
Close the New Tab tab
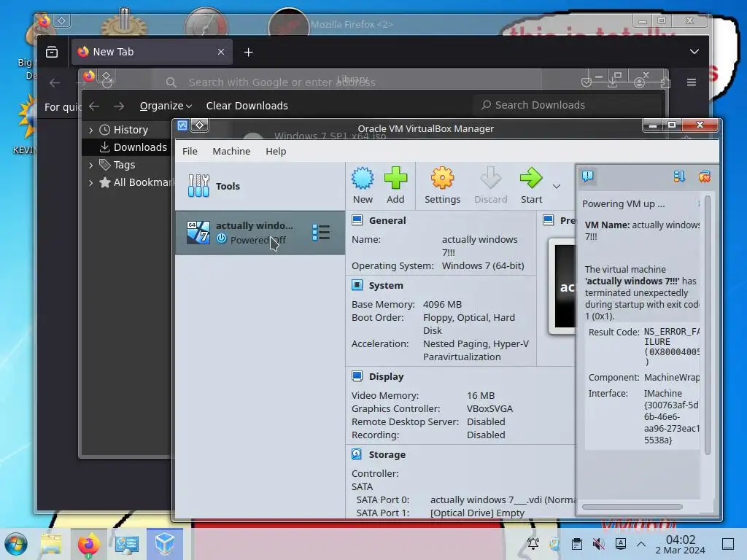[x=220, y=52]
